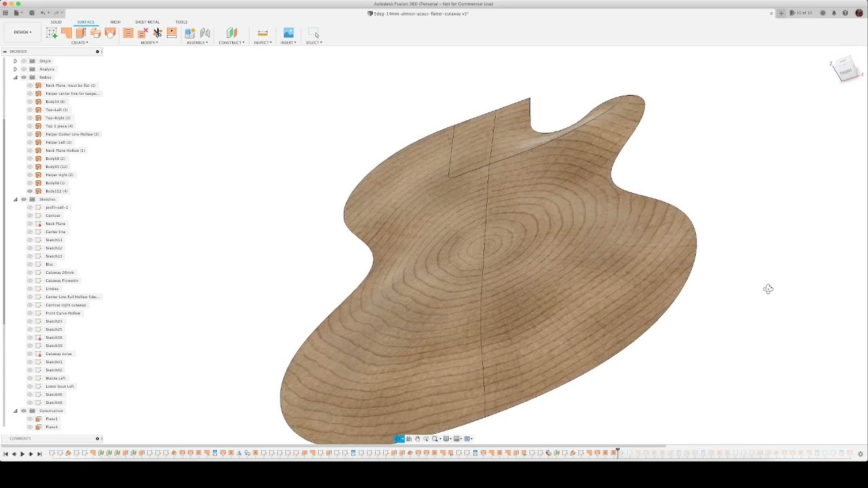
Task: Play the timeline
Action: coord(22,454)
